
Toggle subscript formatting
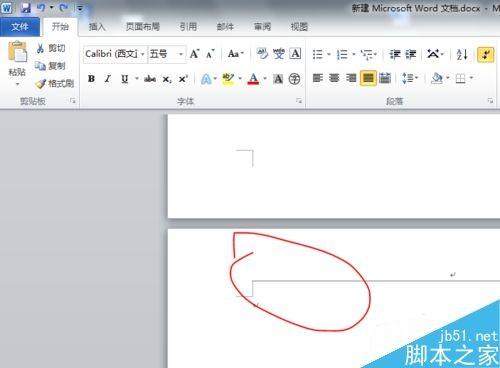click(167, 79)
